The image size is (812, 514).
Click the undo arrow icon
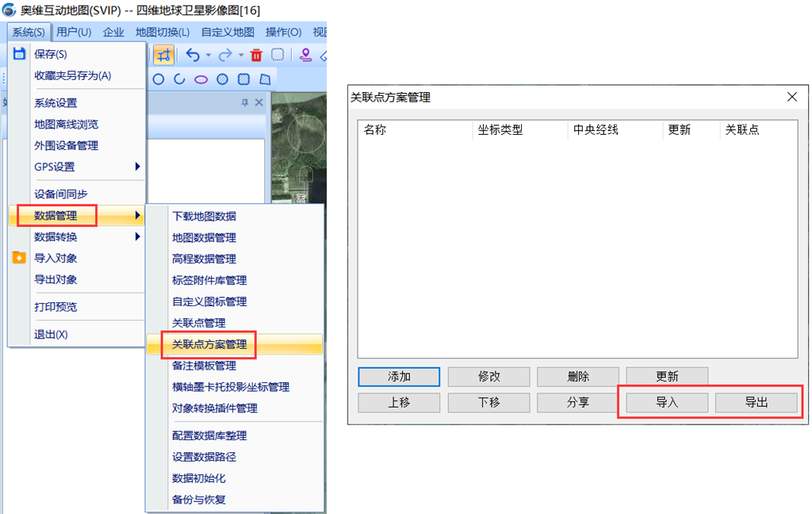pyautogui.click(x=193, y=55)
